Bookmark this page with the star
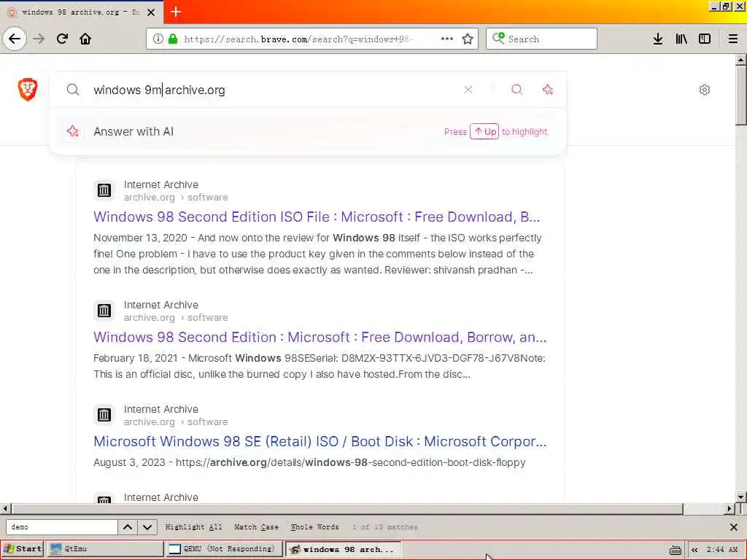 tap(468, 39)
